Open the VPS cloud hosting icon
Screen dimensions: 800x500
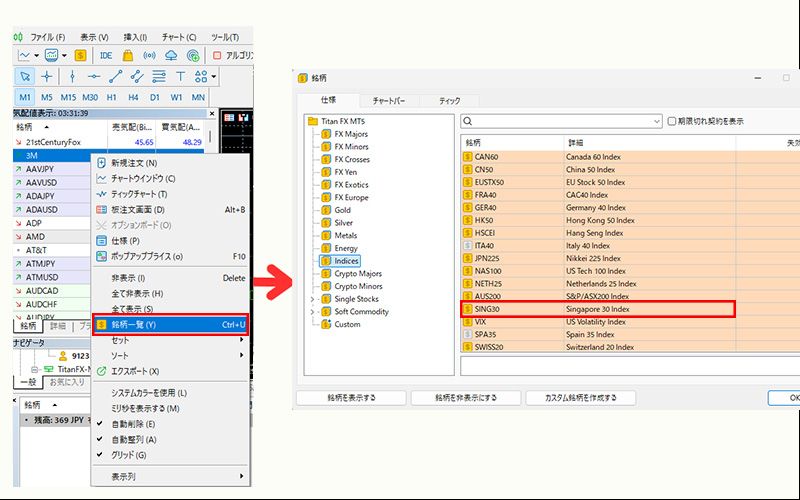pyautogui.click(x=171, y=55)
